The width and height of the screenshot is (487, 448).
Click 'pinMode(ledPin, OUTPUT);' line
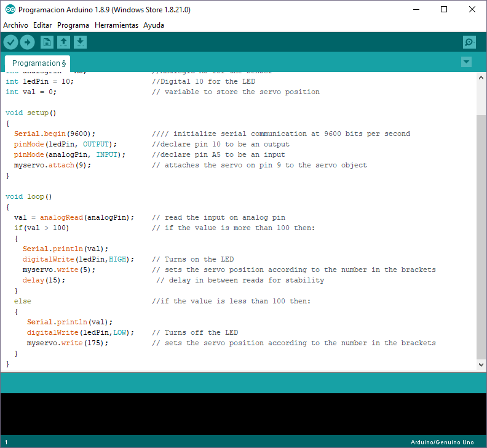tap(65, 144)
